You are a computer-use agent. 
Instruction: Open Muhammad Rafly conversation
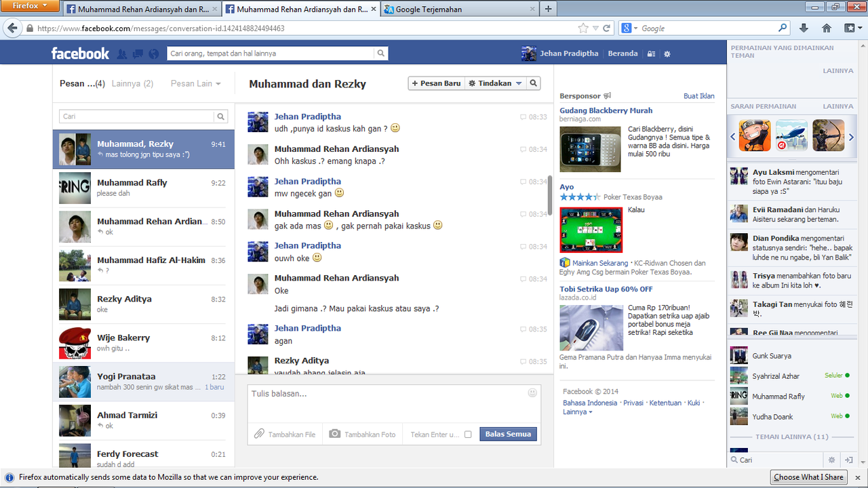pos(144,188)
